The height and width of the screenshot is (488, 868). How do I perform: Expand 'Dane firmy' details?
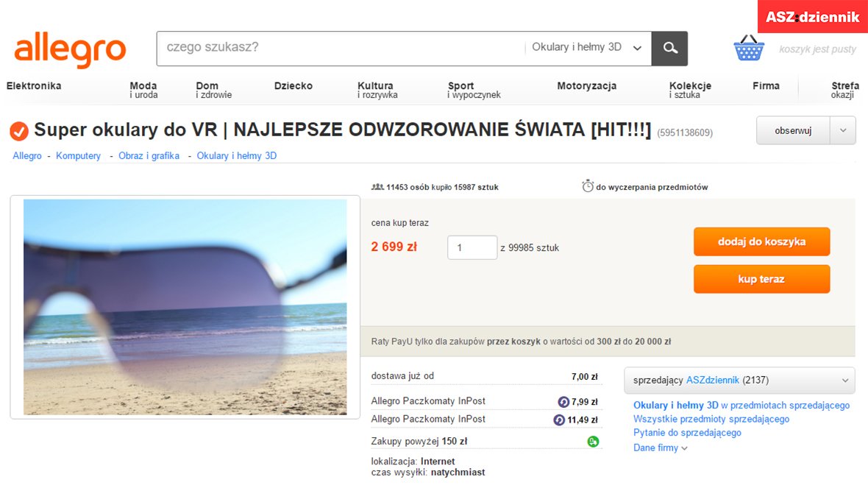tap(660, 448)
